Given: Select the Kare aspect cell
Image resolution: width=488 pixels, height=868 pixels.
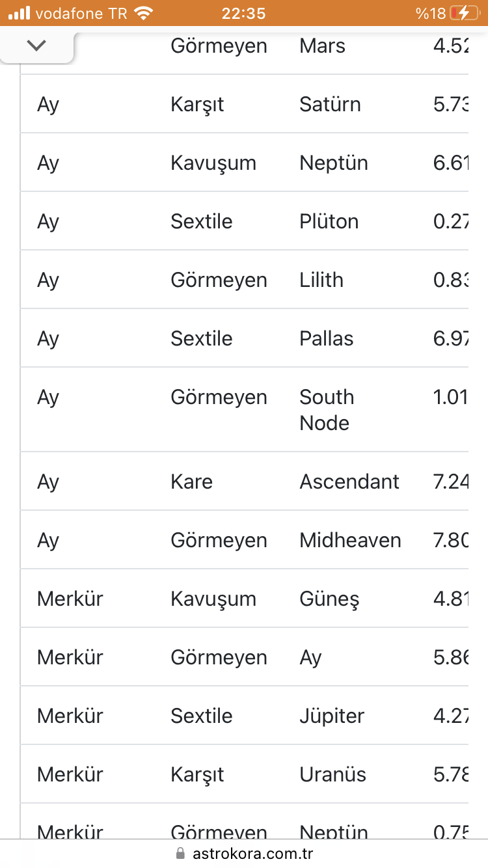Looking at the screenshot, I should [x=191, y=481].
